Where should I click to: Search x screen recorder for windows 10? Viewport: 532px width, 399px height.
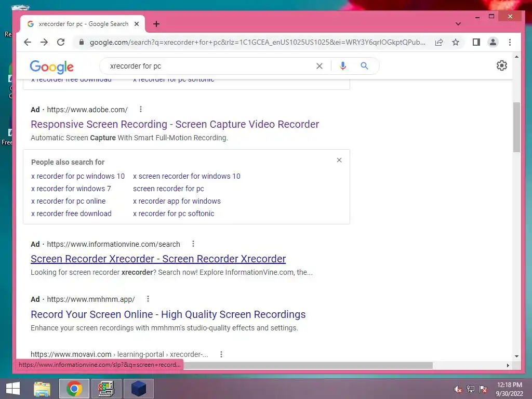187,176
